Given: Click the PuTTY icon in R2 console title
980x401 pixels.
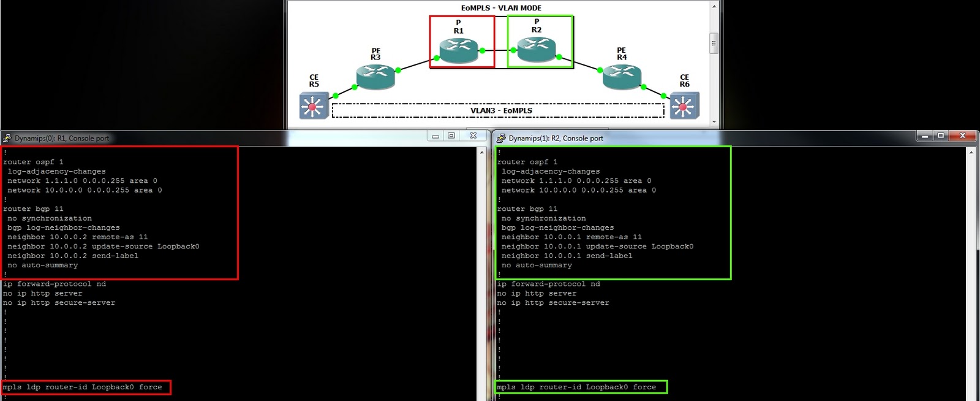Looking at the screenshot, I should pyautogui.click(x=501, y=138).
